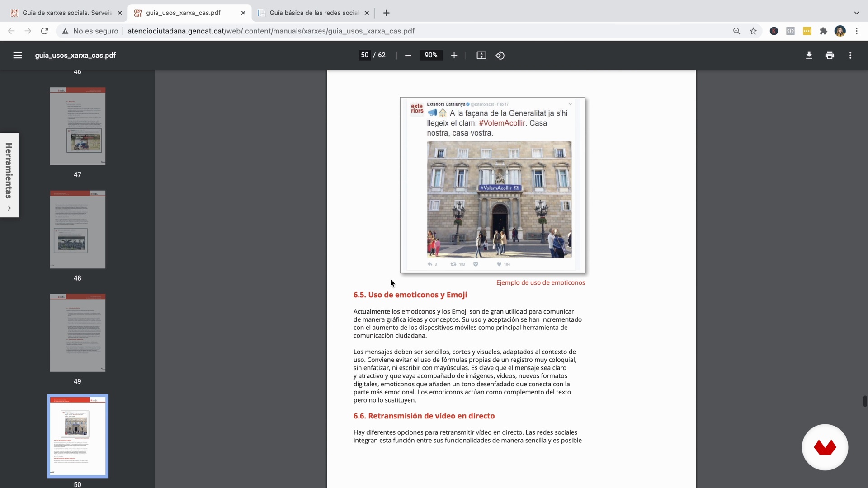Click the tweet reply icon
The image size is (868, 488).
tap(430, 264)
